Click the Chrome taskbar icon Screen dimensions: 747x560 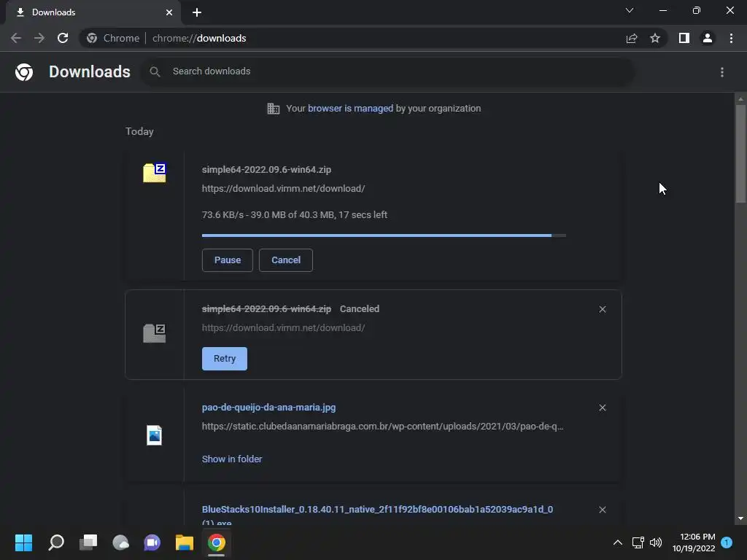tap(216, 542)
